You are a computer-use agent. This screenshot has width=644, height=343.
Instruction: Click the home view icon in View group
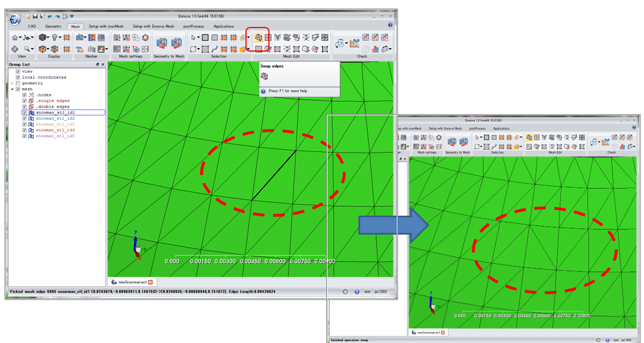coord(14,38)
